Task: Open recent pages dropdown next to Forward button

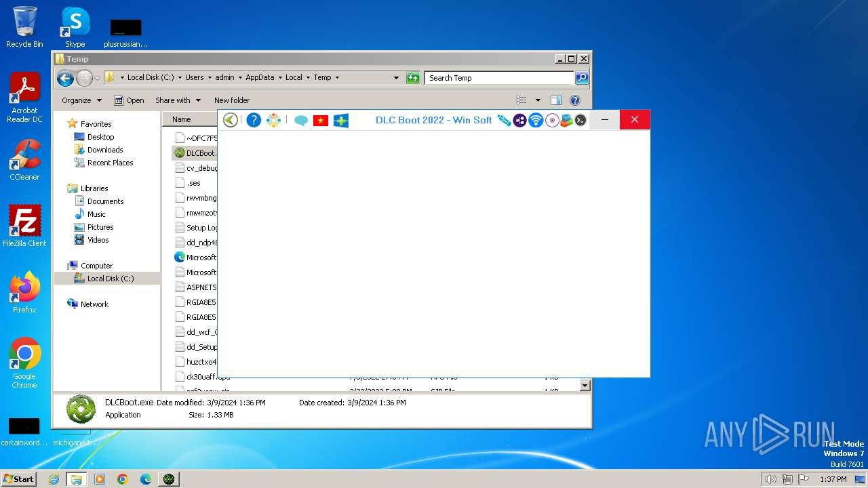Action: pos(97,78)
